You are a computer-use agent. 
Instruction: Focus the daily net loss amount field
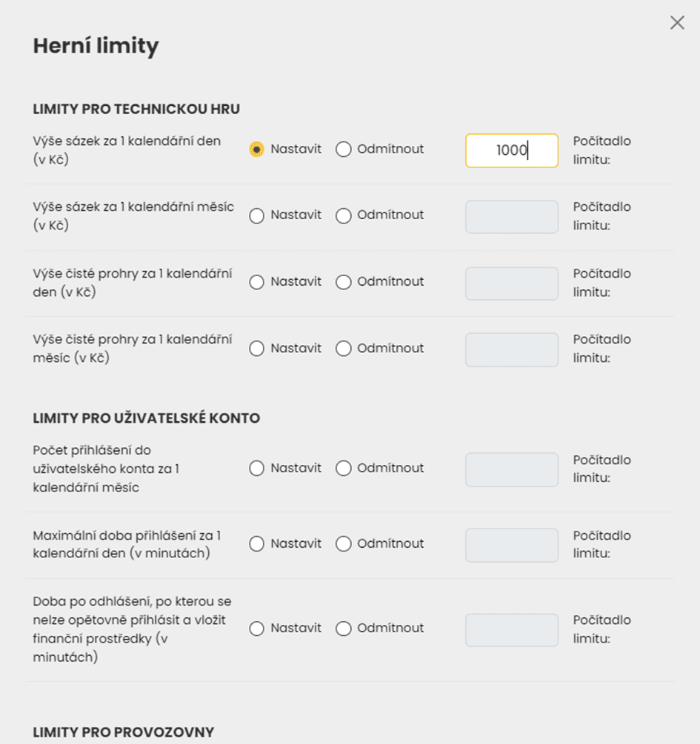point(512,284)
